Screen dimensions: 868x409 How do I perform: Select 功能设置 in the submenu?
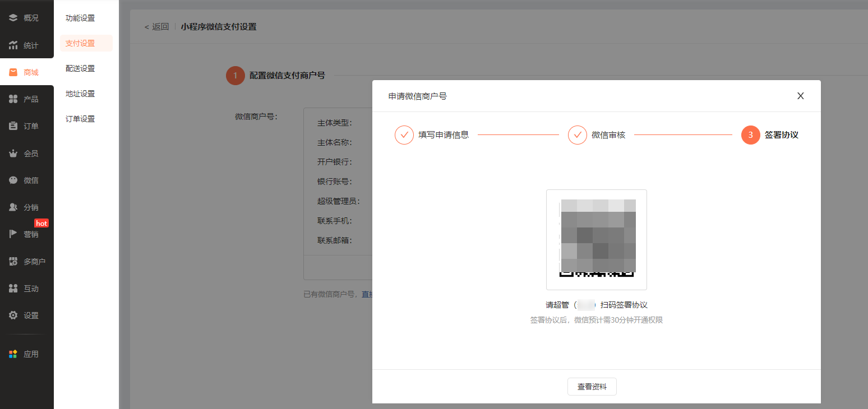point(80,18)
